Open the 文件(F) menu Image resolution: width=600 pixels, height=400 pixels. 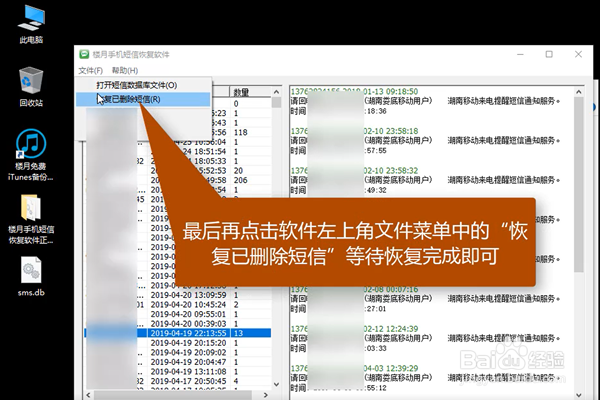(91, 70)
